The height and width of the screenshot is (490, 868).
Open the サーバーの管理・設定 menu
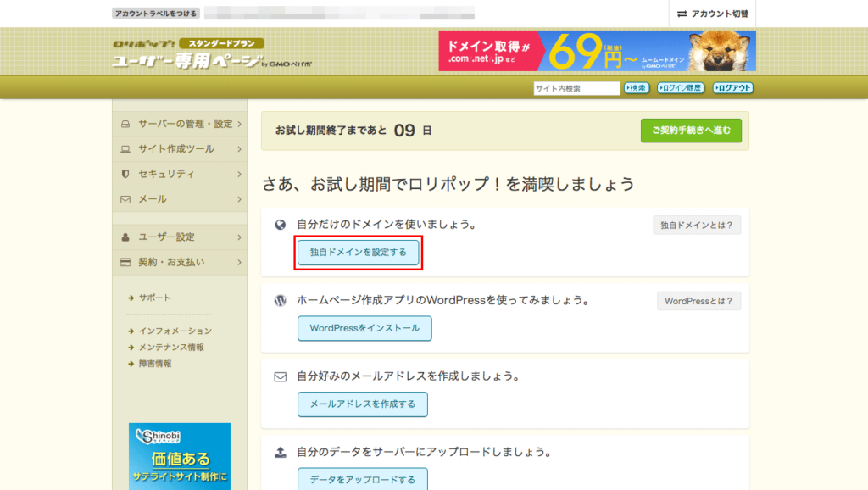tap(180, 124)
